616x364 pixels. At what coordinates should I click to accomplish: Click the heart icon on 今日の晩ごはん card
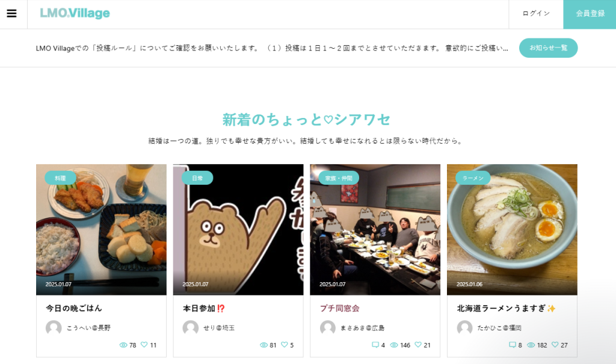144,345
